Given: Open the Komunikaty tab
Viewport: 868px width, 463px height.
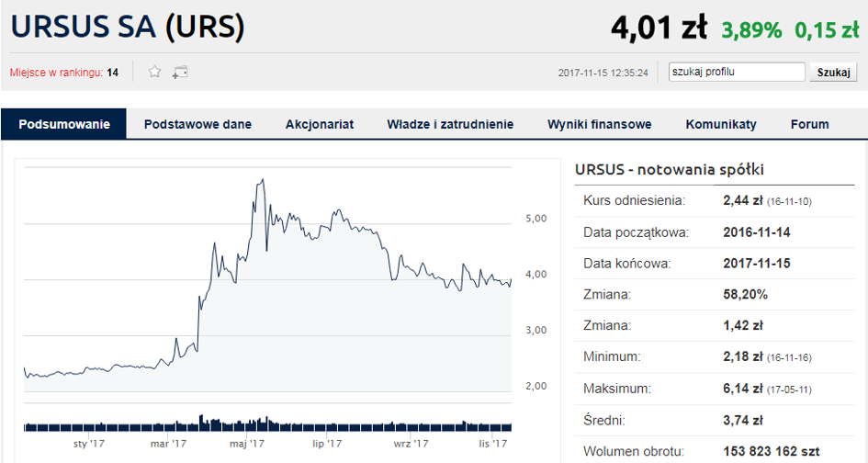Looking at the screenshot, I should click(721, 124).
